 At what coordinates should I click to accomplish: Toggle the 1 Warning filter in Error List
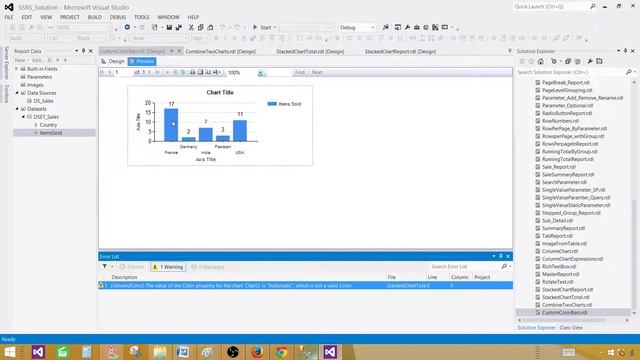(x=168, y=267)
